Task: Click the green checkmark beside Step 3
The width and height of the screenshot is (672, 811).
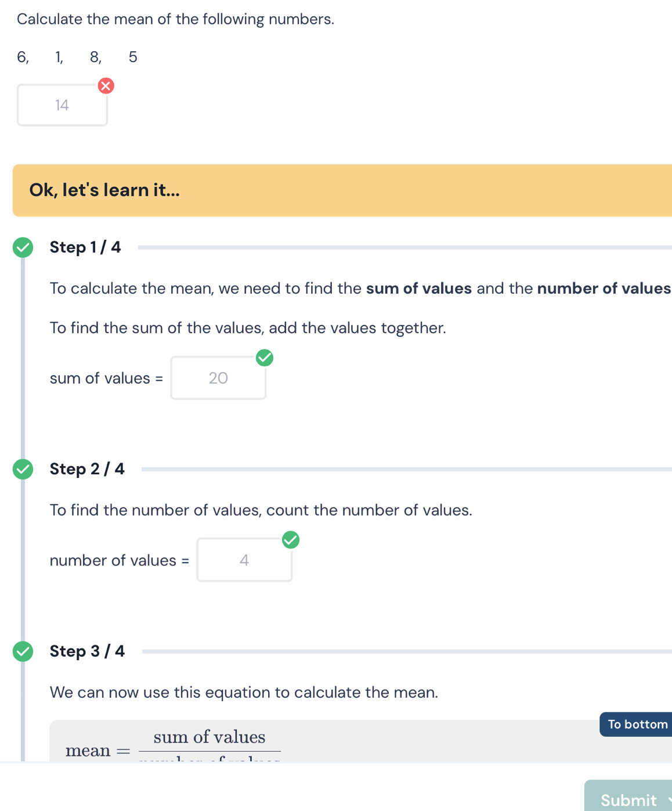Action: 23,651
